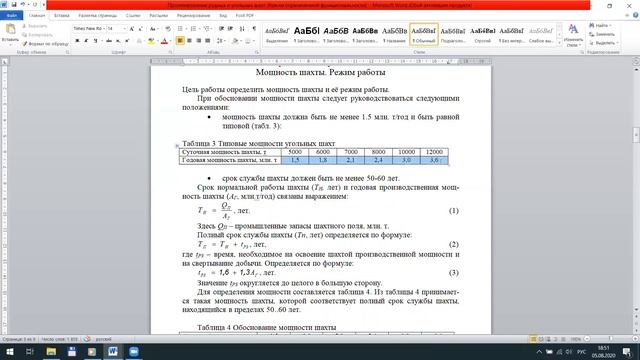
Task: Toggle bold formatting
Action: pyautogui.click(x=77, y=41)
